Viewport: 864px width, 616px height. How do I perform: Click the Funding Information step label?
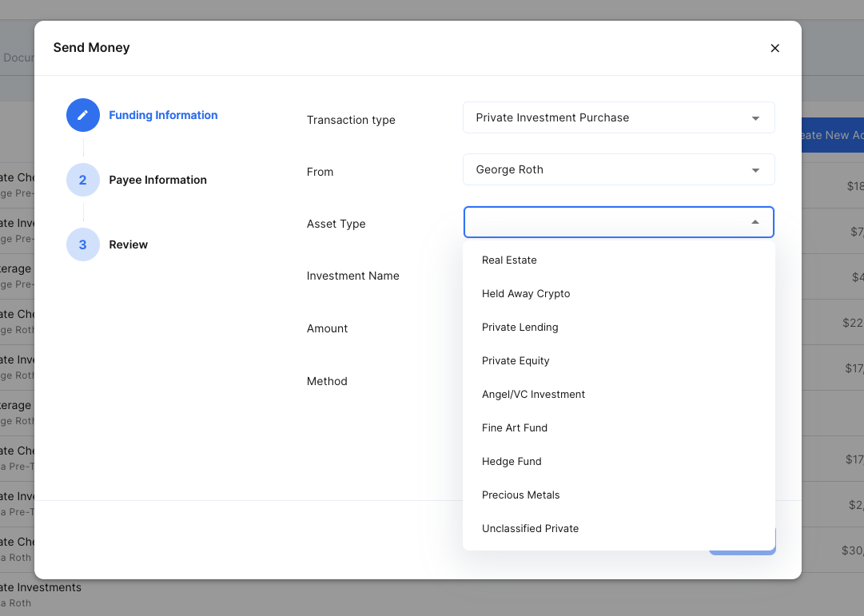click(x=163, y=115)
